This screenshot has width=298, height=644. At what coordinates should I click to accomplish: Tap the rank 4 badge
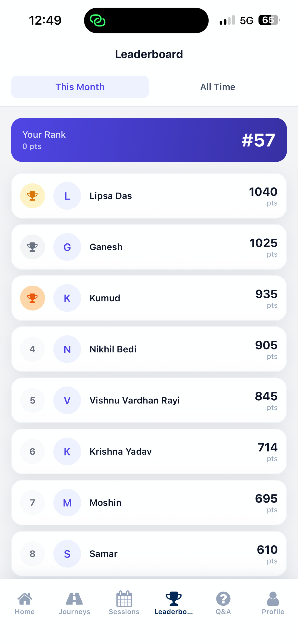click(33, 349)
